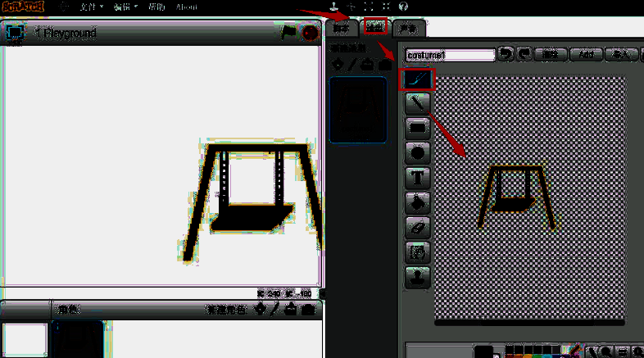644x358 pixels.
Task: Click the Undo button in paint editor
Action: [x=506, y=55]
